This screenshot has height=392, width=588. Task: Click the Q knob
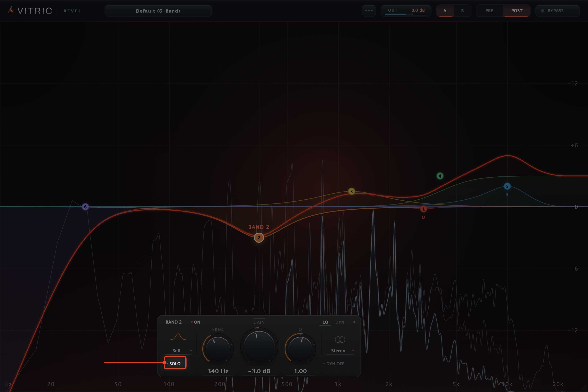pos(300,349)
